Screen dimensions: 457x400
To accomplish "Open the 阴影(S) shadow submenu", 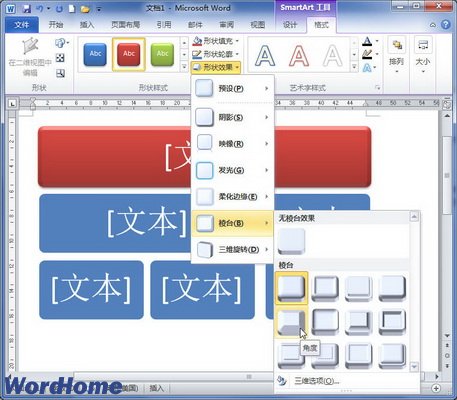I will (x=232, y=117).
